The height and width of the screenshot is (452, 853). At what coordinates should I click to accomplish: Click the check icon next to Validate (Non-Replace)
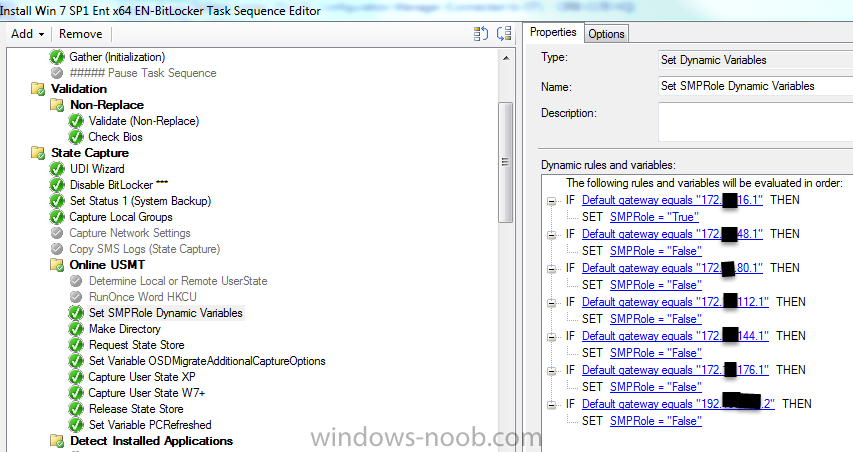point(76,121)
